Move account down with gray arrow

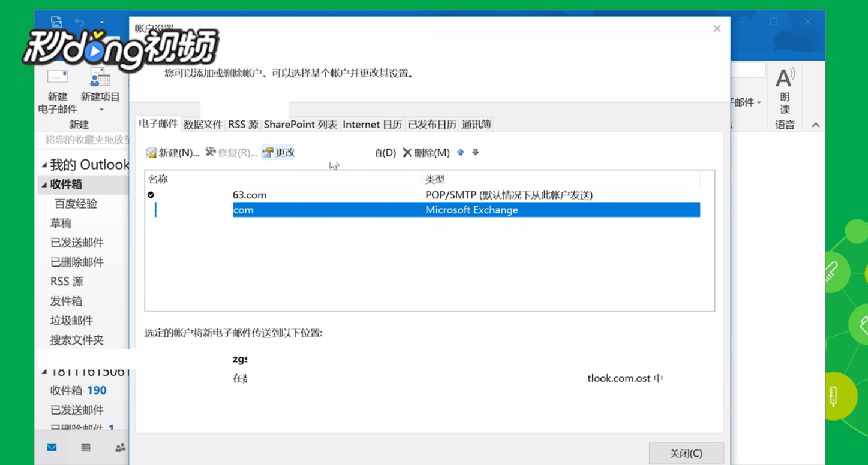(x=475, y=152)
